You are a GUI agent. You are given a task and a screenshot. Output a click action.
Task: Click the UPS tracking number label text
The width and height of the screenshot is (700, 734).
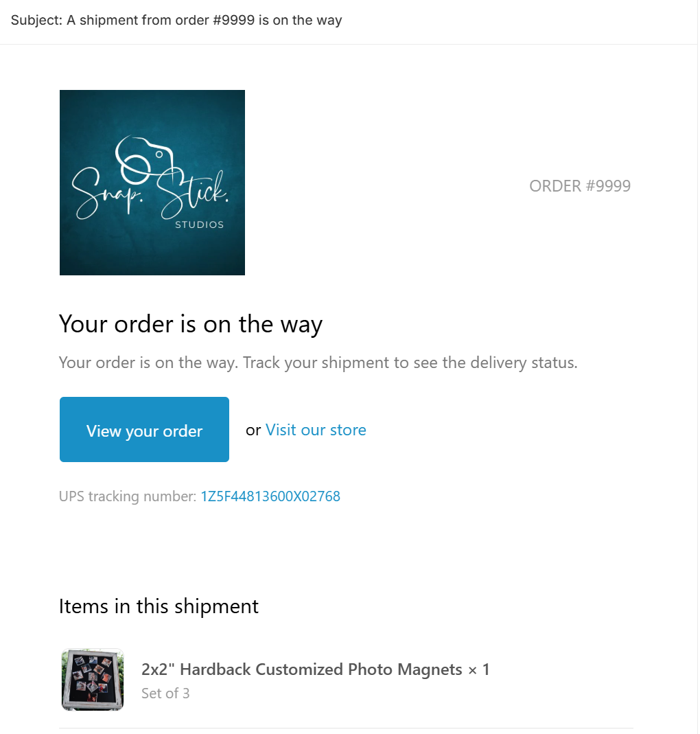click(128, 496)
